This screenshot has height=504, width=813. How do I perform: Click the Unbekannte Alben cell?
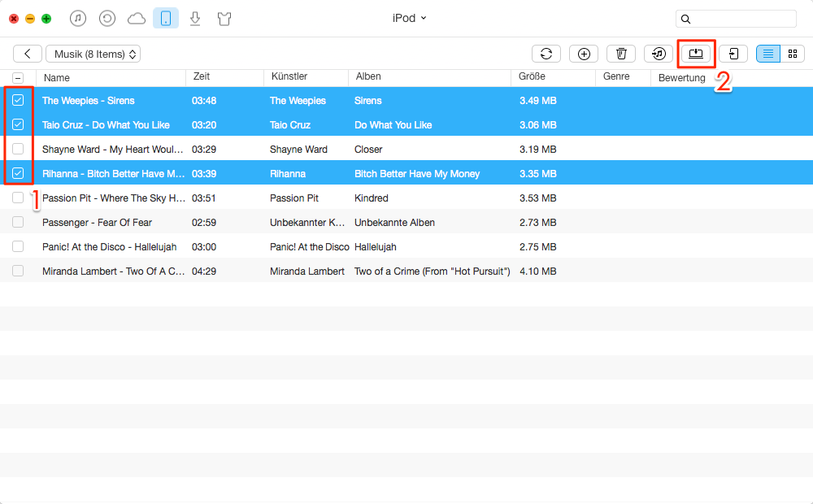[x=394, y=223]
